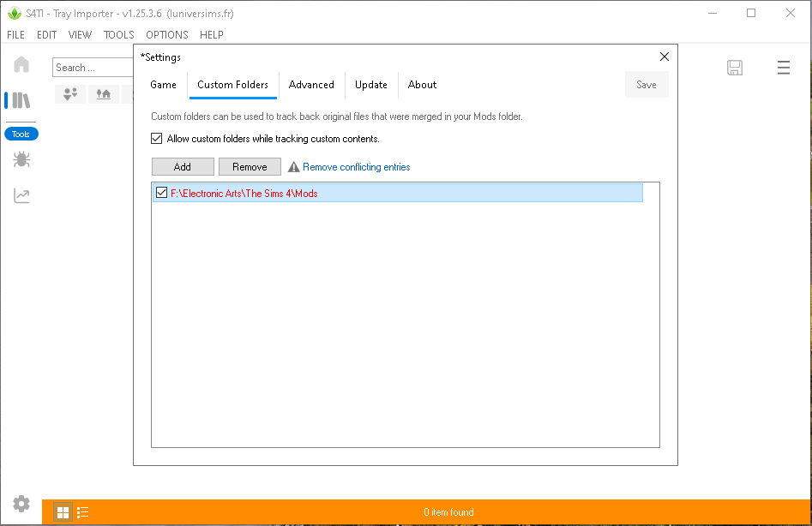
Task: Open the Advanced tab
Action: coord(311,85)
